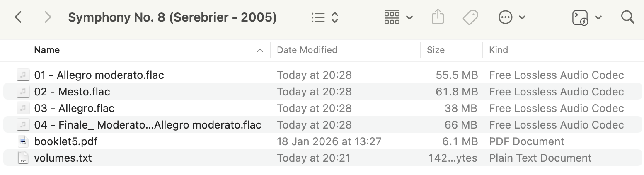
Task: Click the booklet5.pdf file icon
Action: point(23,141)
